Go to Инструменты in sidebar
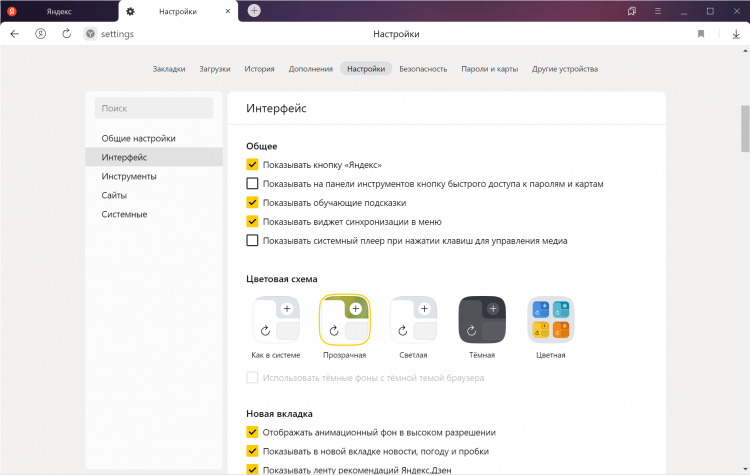 154,177
